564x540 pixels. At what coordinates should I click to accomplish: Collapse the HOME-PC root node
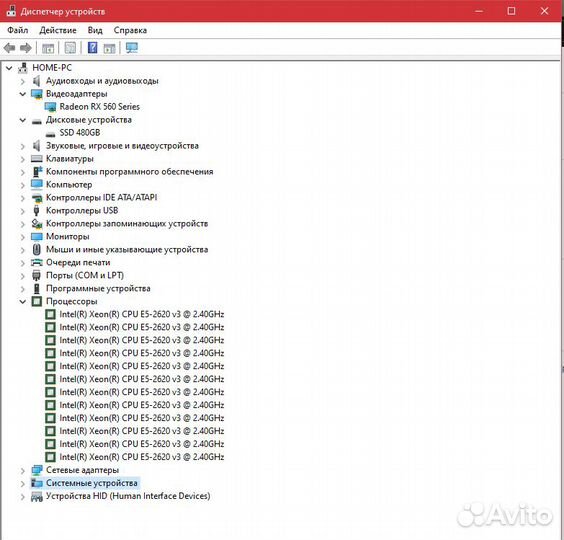click(x=9, y=68)
